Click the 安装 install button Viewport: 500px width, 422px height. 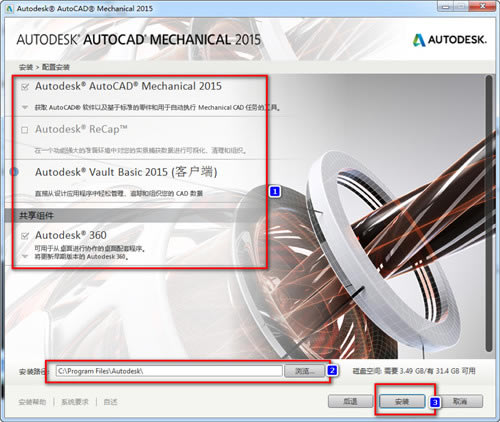[402, 401]
